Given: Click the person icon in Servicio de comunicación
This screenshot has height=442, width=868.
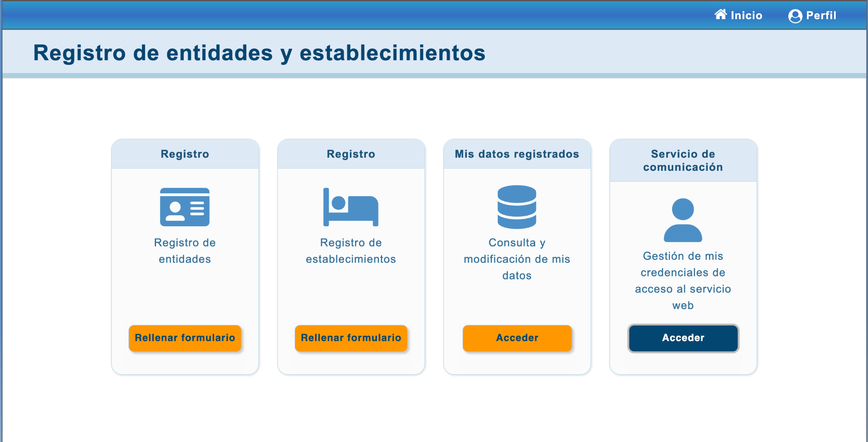Looking at the screenshot, I should pos(683,220).
